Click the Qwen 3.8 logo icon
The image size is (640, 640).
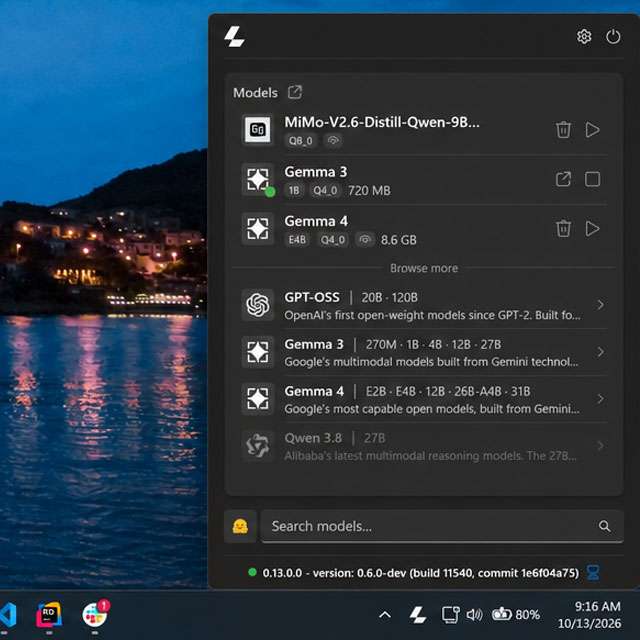coord(258,446)
